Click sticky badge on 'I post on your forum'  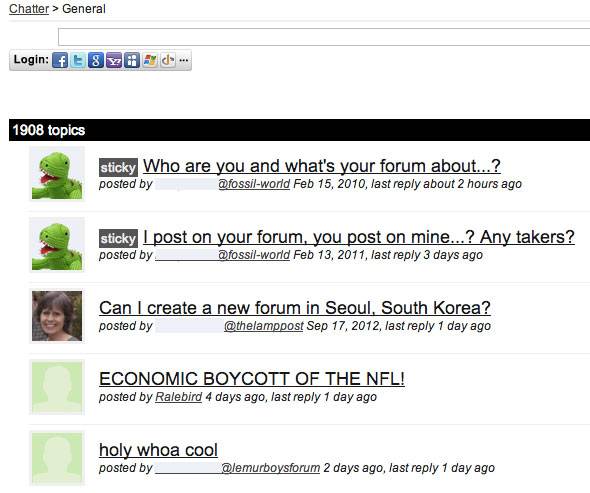click(x=118, y=238)
